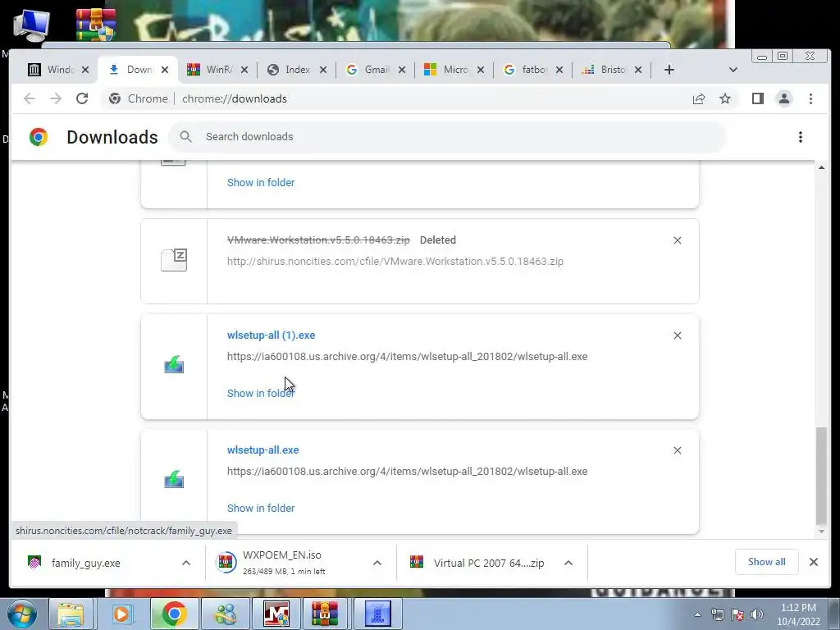Open the Windows Start menu
This screenshot has width=840, height=630.
21,614
